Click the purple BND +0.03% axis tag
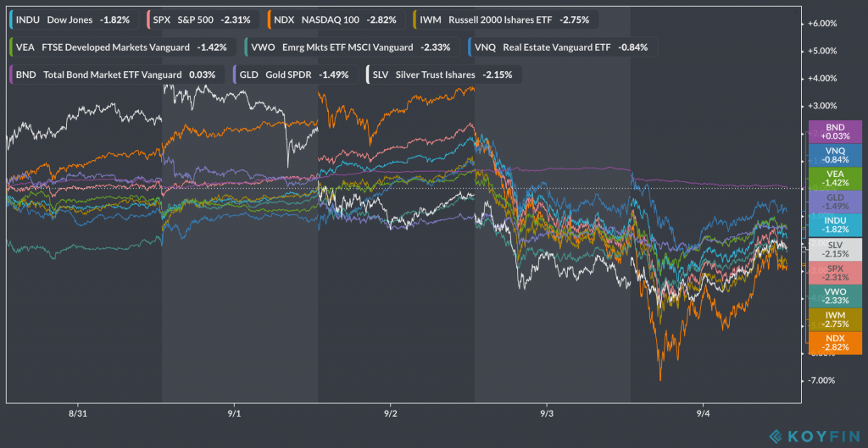The width and height of the screenshot is (868, 448). 835,131
